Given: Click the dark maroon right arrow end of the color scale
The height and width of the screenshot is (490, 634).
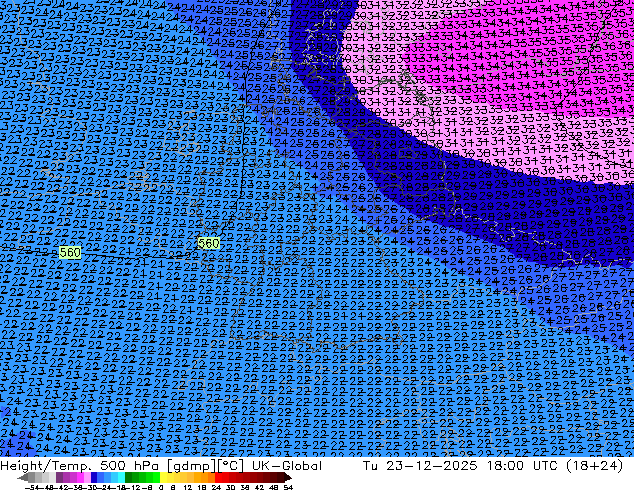Looking at the screenshot, I should [287, 477].
